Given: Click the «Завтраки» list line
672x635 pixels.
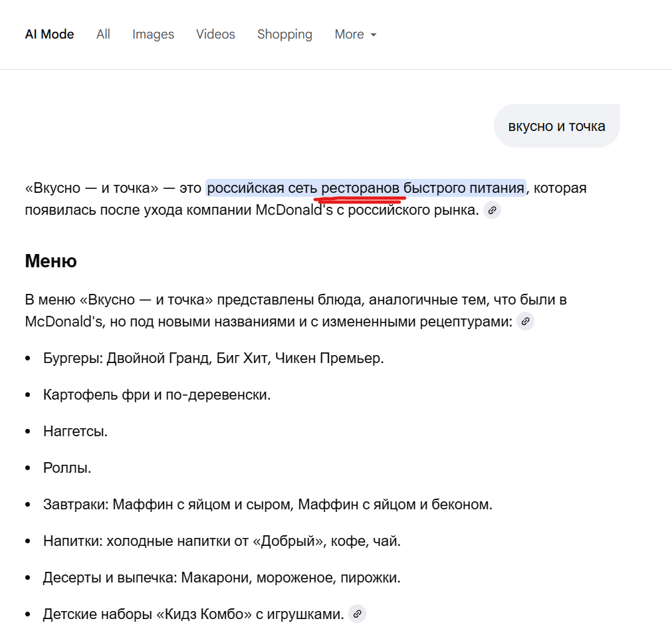Looking at the screenshot, I should [x=267, y=505].
